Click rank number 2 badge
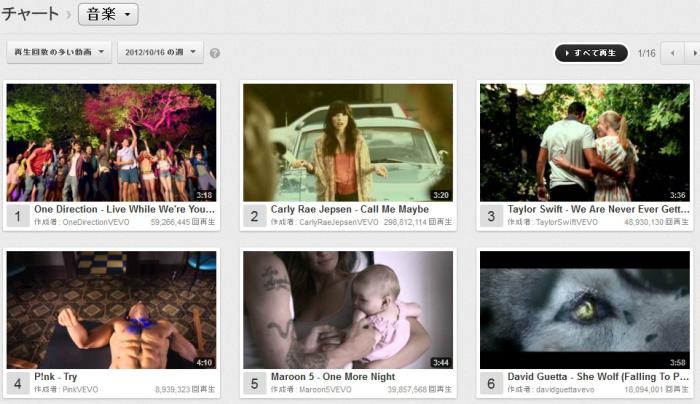Screen dimensions: 700x404 pyautogui.click(x=254, y=217)
